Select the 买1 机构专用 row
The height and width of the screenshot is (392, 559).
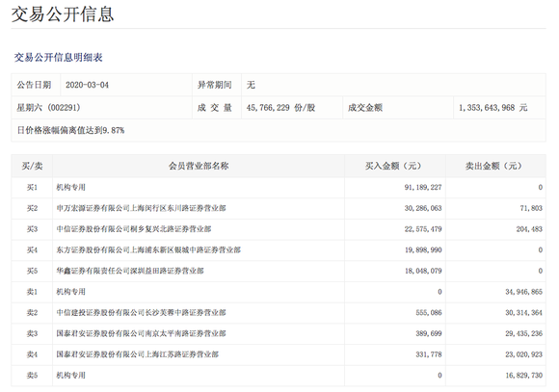279,188
